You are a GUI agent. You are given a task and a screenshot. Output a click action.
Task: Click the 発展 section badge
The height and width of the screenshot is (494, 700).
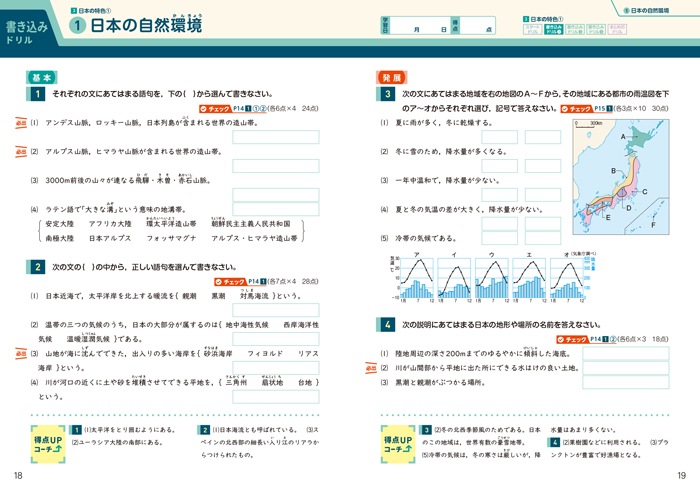tap(391, 77)
